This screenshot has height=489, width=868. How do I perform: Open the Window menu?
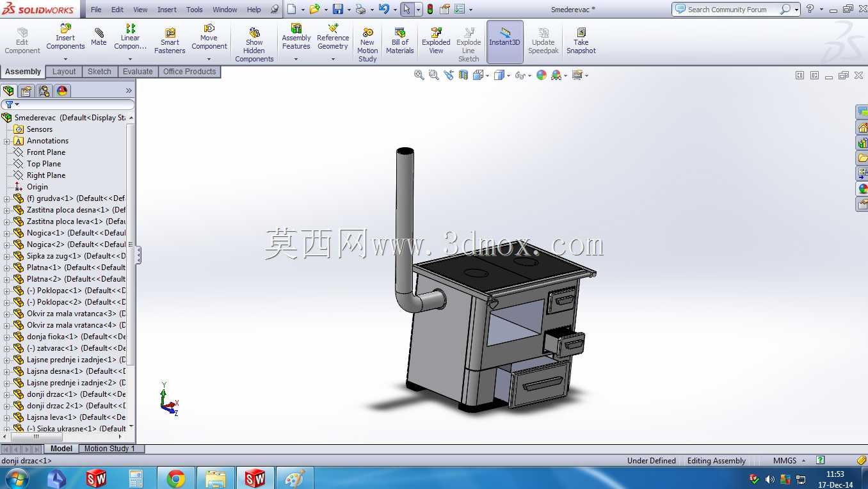[225, 10]
